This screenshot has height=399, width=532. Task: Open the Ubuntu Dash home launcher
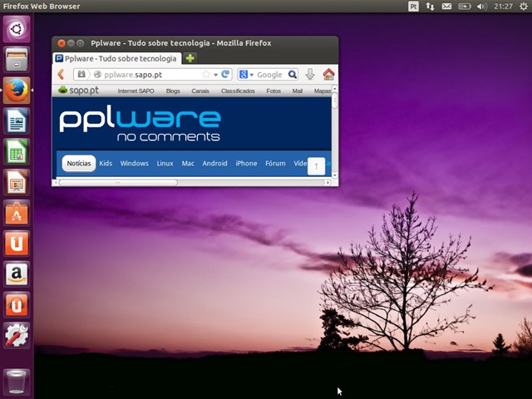(x=17, y=29)
